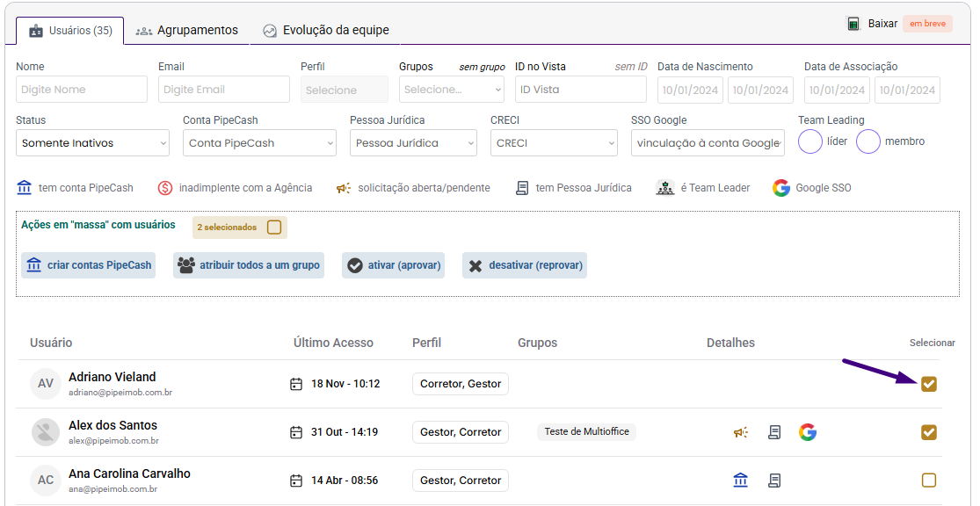Click Data de Nascimento start date field

691,90
